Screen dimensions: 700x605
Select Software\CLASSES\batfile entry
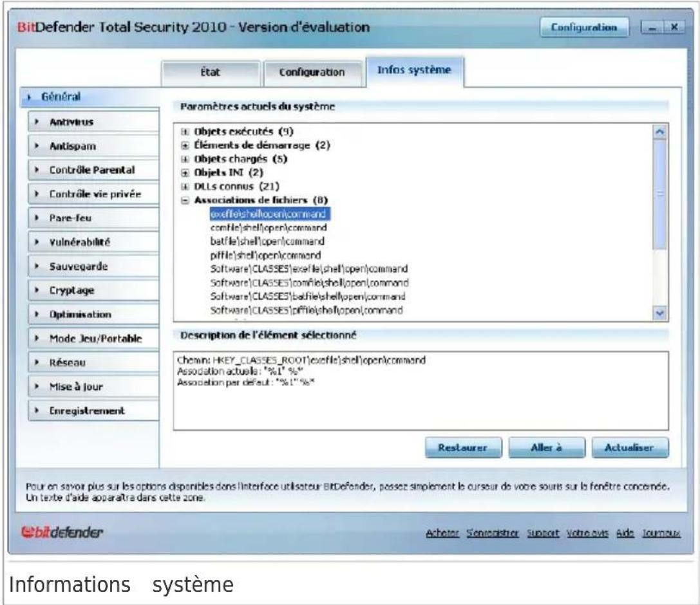pos(308,296)
